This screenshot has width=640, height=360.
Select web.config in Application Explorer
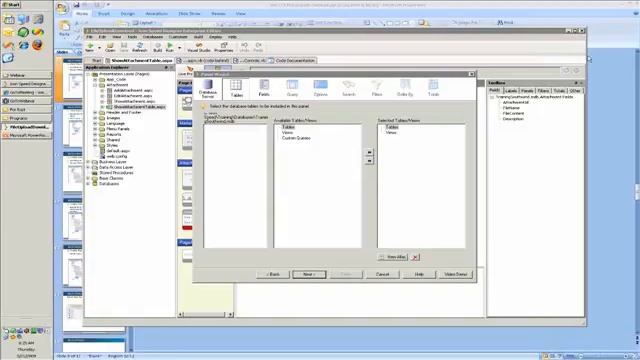tap(117, 156)
